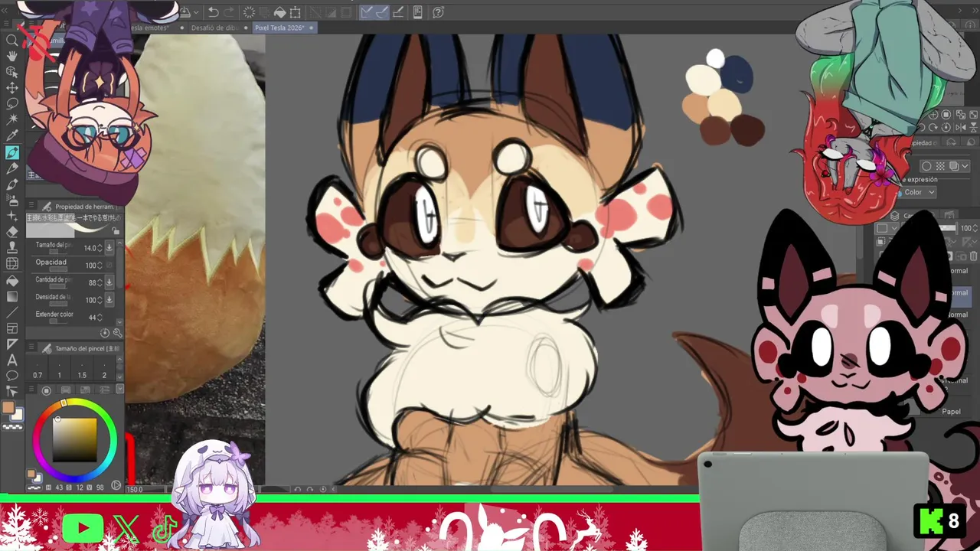
Task: Select the Airbrush tool
Action: point(11,201)
